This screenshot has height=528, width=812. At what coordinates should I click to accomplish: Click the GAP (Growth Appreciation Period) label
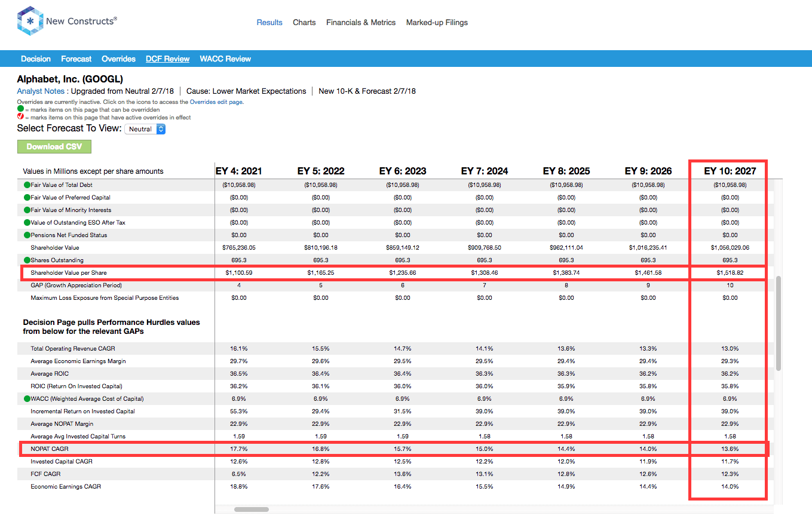pyautogui.click(x=76, y=286)
